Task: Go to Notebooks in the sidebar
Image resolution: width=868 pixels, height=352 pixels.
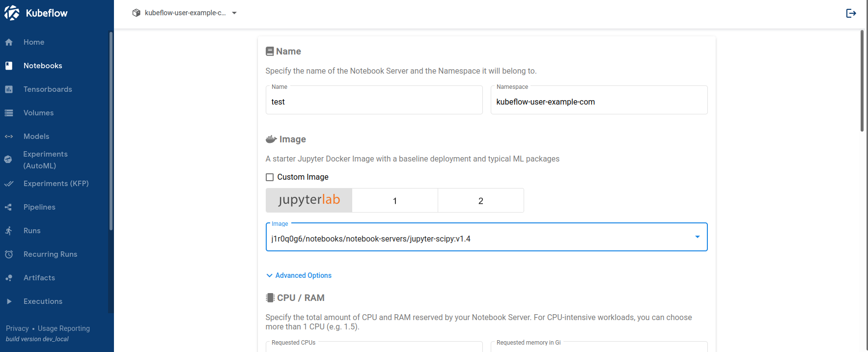Action: (43, 66)
